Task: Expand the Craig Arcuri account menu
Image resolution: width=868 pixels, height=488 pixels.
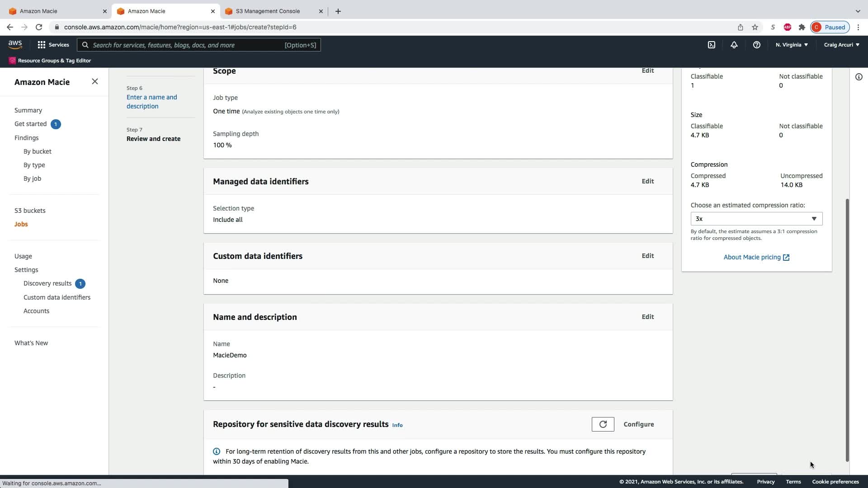Action: (841, 45)
